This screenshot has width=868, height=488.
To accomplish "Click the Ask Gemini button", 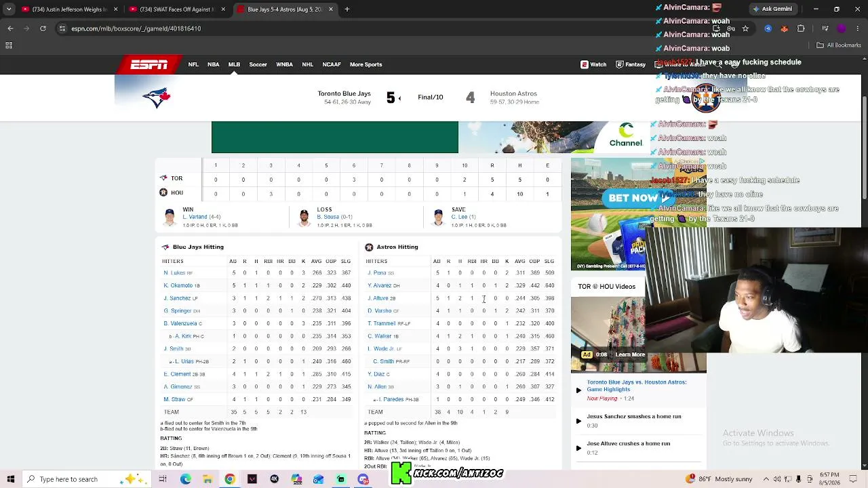I will point(772,9).
